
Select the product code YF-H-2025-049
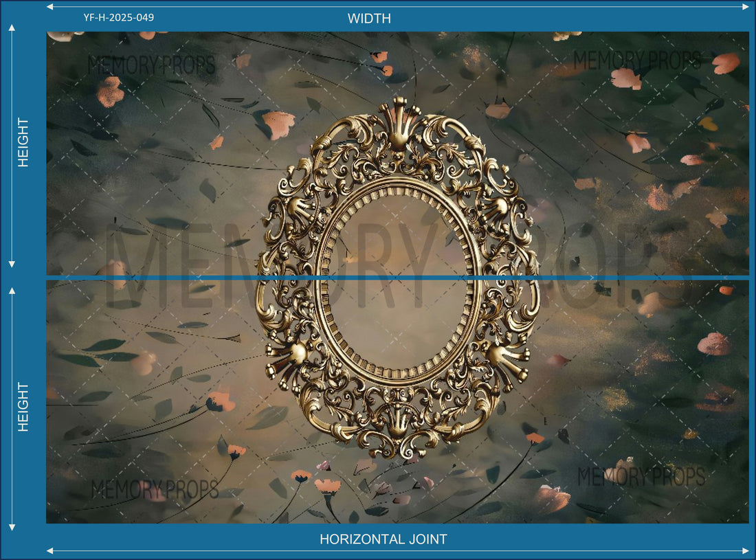click(119, 17)
